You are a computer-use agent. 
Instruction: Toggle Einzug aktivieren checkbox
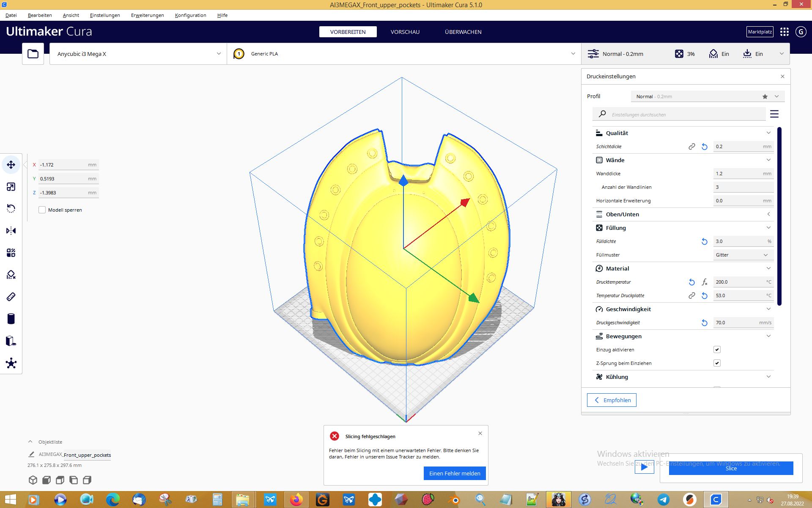[x=717, y=350]
